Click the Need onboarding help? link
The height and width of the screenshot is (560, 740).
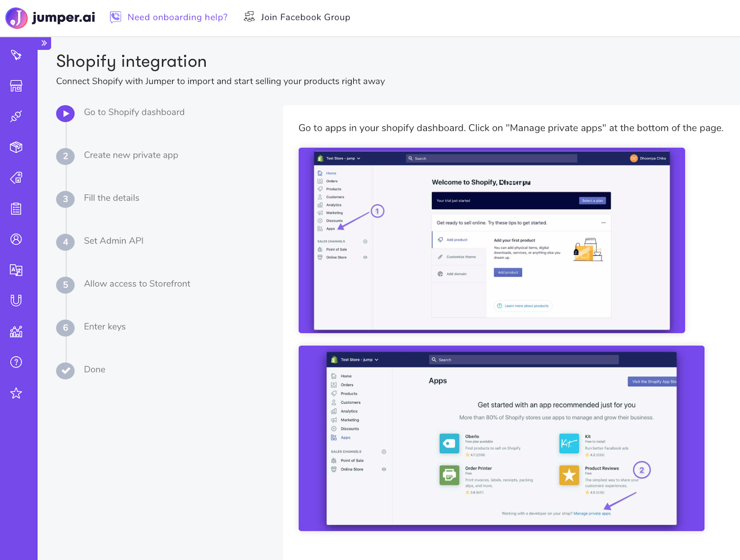(x=178, y=17)
